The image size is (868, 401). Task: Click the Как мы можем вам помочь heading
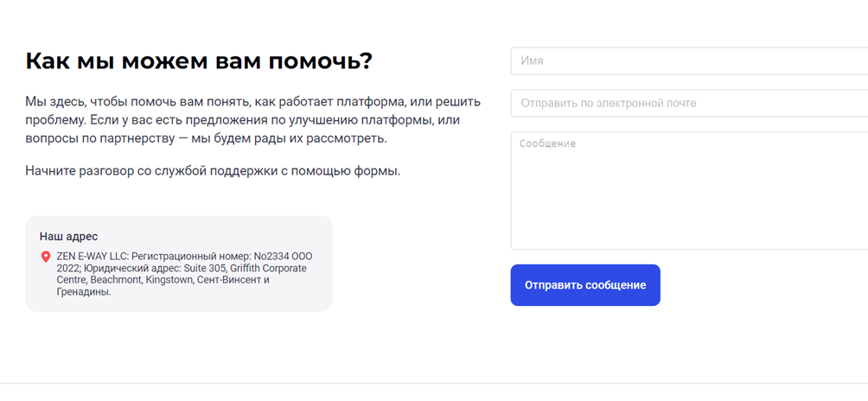point(200,61)
